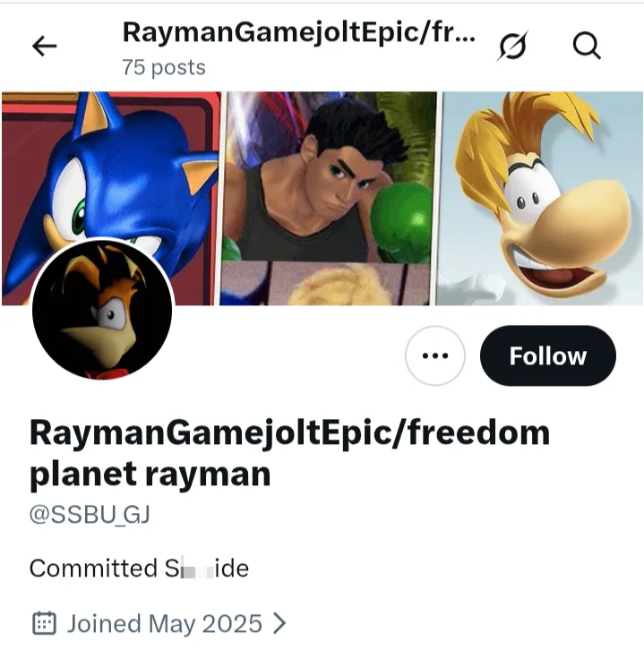This screenshot has height=650, width=644.
Task: Open the round Rayman profile avatar
Action: [102, 309]
